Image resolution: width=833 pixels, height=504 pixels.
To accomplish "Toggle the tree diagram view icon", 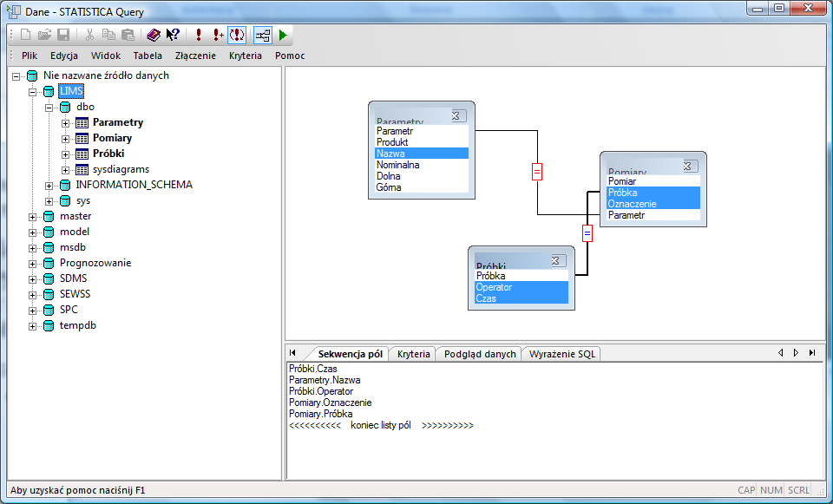I will (263, 35).
